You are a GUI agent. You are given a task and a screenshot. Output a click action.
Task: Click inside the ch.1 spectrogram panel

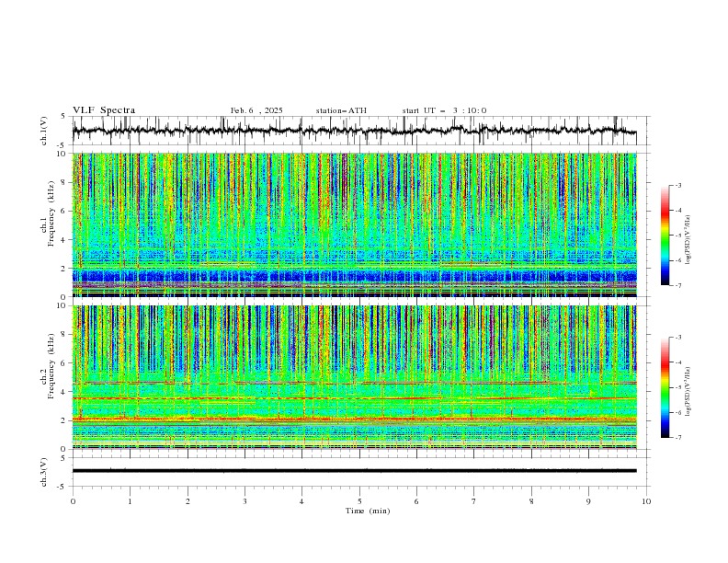pos(354,224)
